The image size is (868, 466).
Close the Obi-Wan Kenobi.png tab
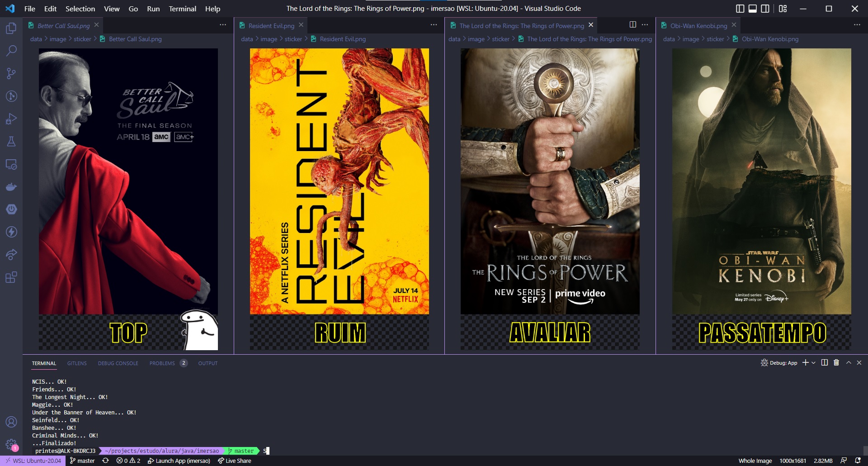pyautogui.click(x=734, y=25)
